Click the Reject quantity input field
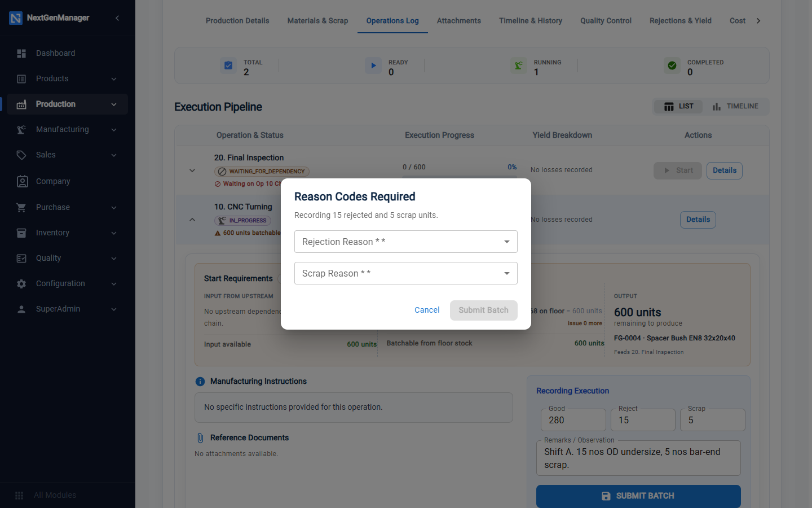 tap(643, 420)
